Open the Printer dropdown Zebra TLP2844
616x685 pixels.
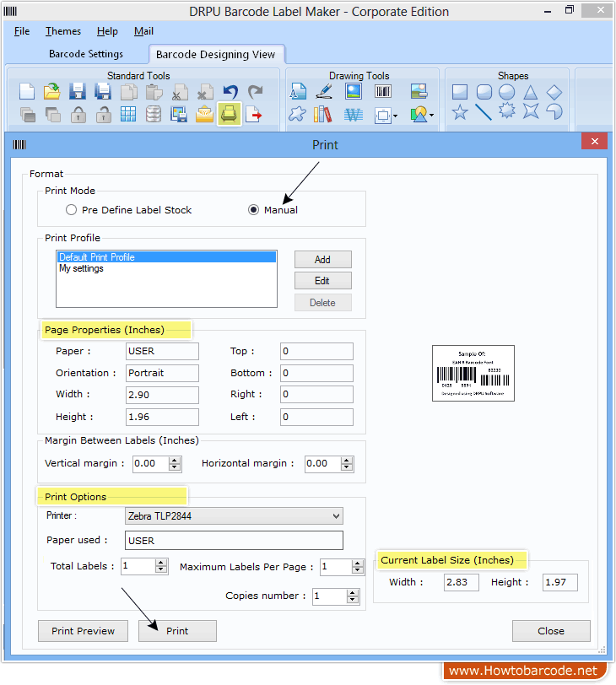[x=234, y=516]
